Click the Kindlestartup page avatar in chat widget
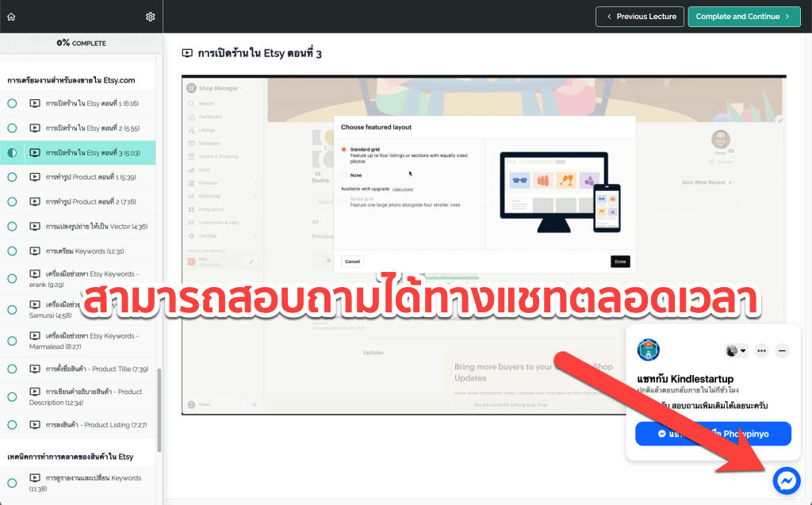This screenshot has height=505, width=812. pos(649,350)
